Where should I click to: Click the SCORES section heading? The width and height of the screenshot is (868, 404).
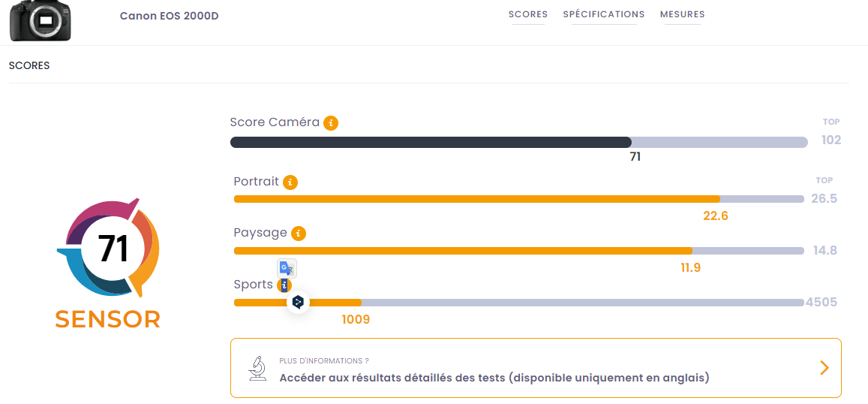(29, 65)
